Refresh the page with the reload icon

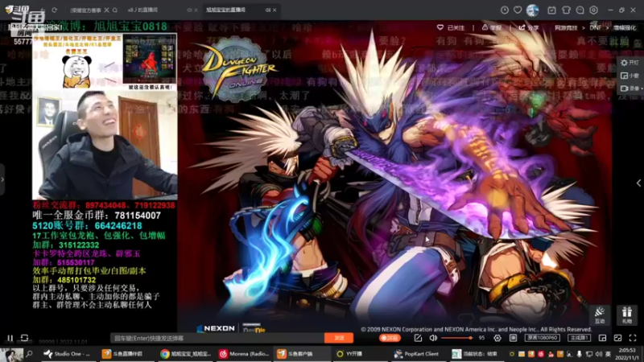(54, 10)
